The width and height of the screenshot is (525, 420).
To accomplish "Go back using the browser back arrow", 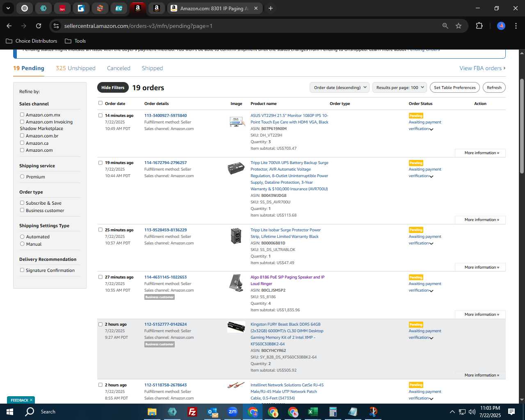I will 9,26.
